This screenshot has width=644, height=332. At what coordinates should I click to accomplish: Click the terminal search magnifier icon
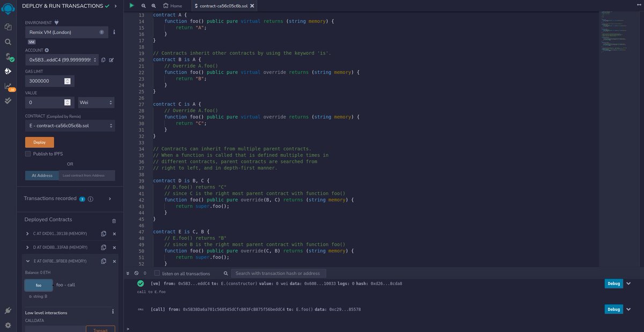tap(226, 273)
